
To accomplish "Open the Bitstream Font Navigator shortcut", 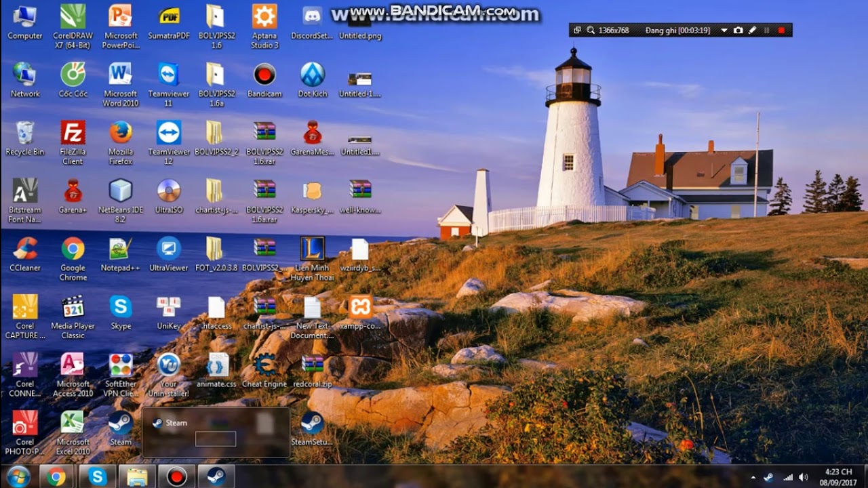I will click(x=25, y=201).
